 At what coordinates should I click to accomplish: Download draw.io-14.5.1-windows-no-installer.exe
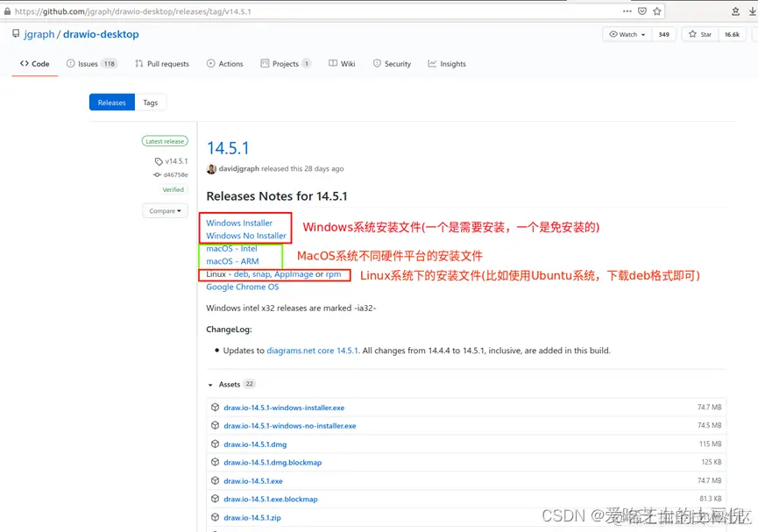pyautogui.click(x=289, y=426)
